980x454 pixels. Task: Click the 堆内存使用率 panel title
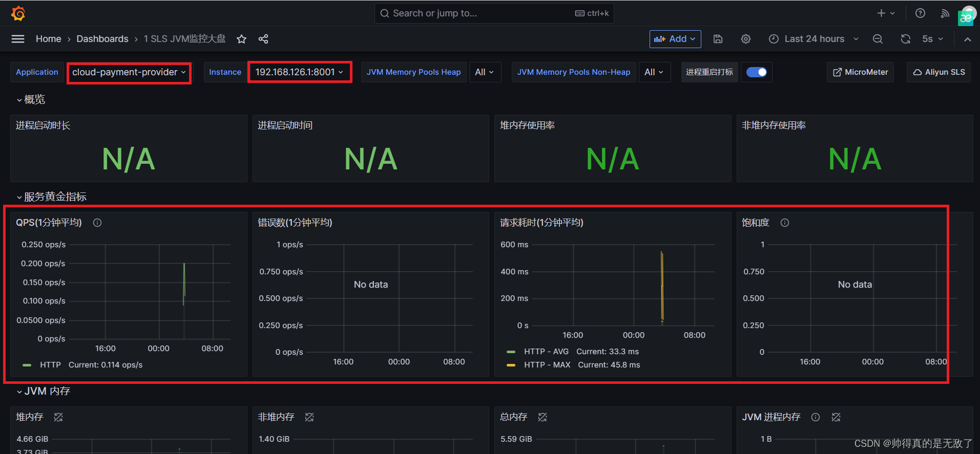tap(527, 125)
